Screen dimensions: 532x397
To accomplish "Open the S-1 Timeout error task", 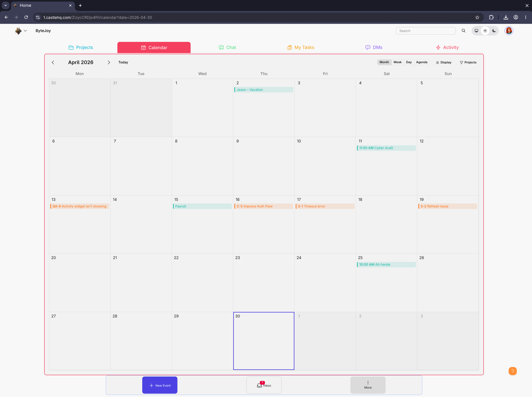I will [x=325, y=206].
